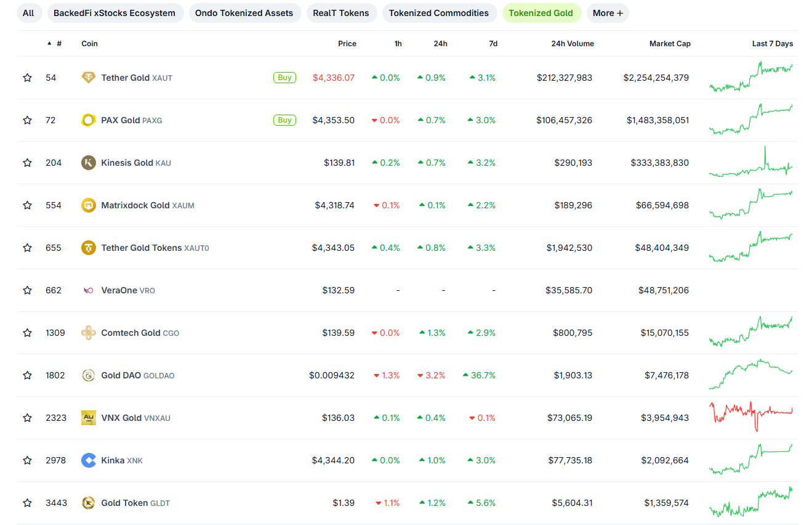Favorite Tether Gold with its star icon
This screenshot has width=812, height=525.
tap(27, 78)
